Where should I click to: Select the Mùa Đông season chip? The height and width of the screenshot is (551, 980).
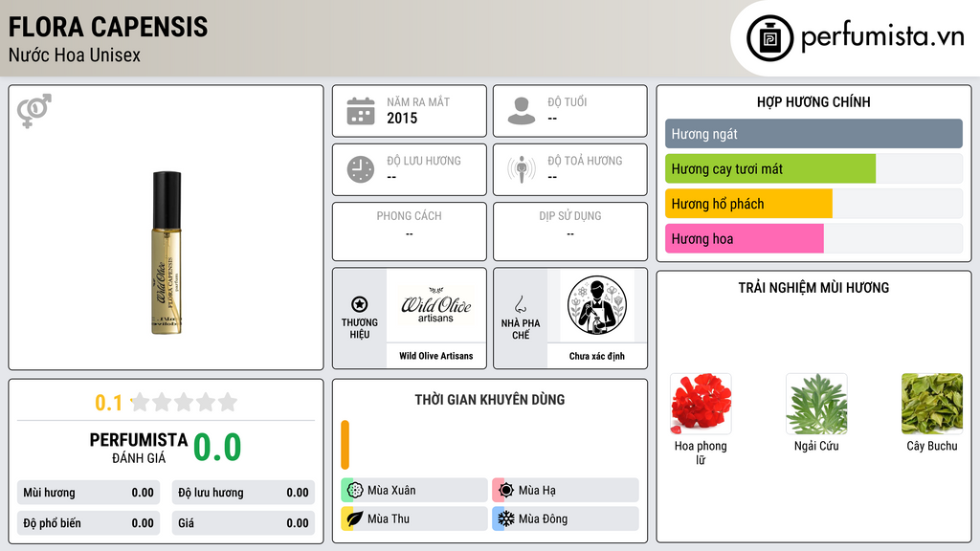566,518
